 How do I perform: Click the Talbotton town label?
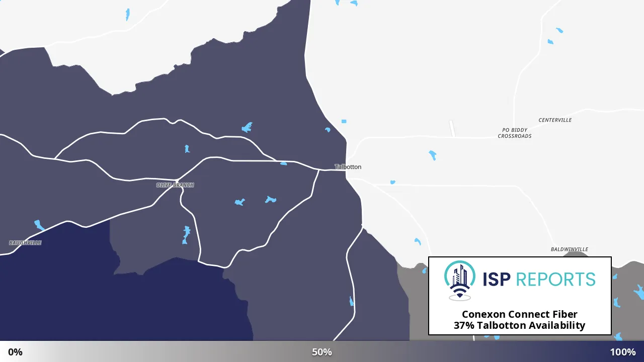[348, 167]
